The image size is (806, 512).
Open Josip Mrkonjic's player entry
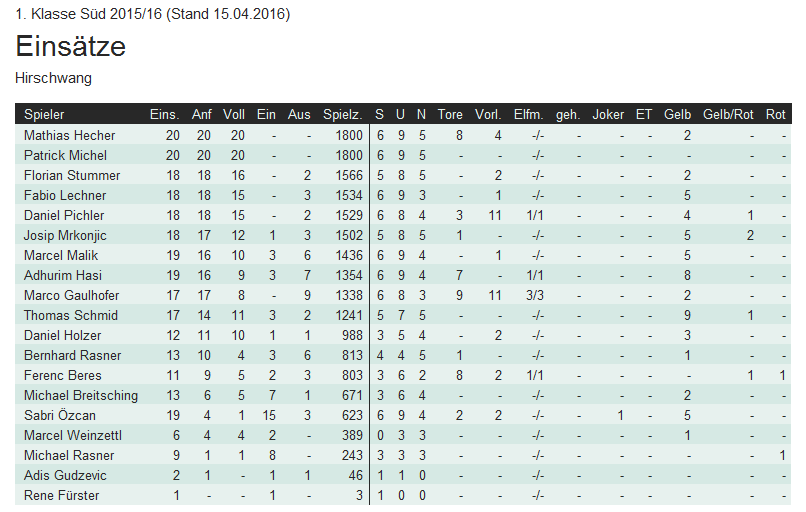tap(67, 235)
